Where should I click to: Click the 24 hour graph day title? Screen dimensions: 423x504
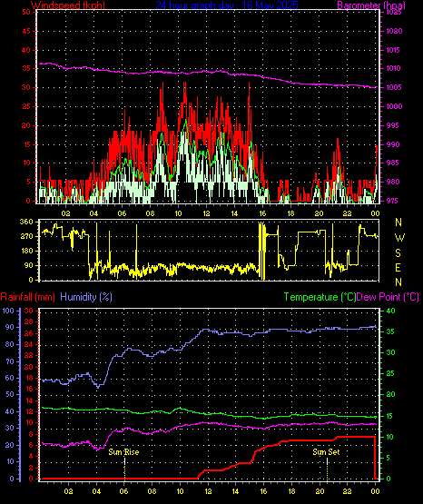pyautogui.click(x=227, y=5)
